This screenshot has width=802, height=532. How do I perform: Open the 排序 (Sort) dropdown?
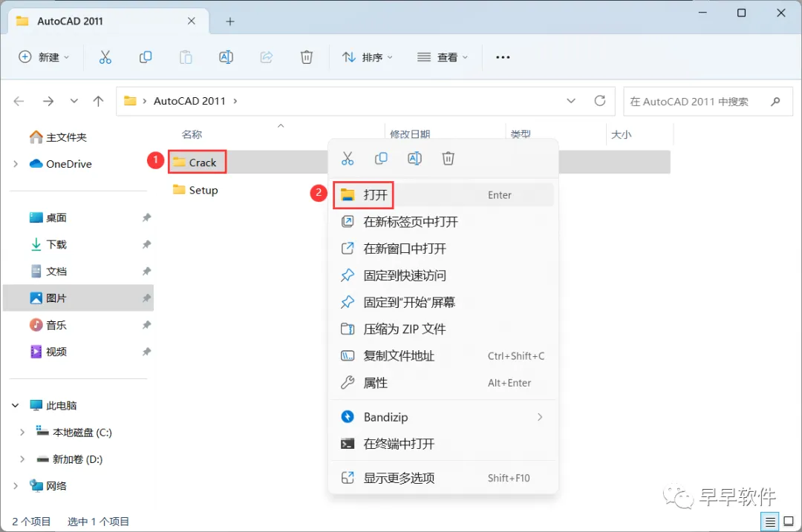tap(368, 57)
